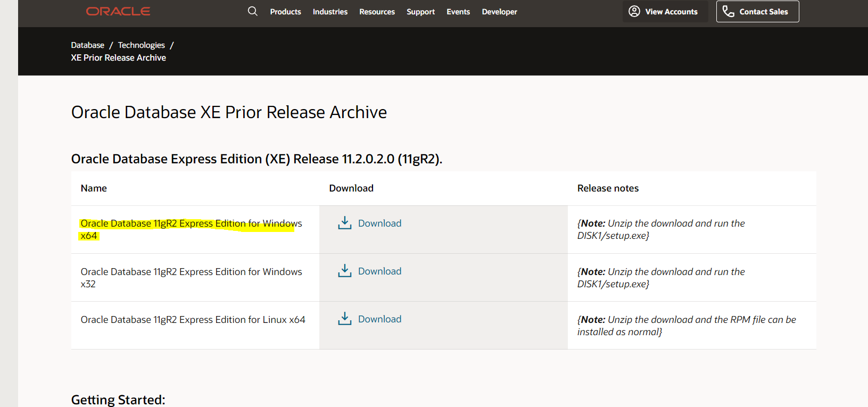The height and width of the screenshot is (407, 868).
Task: Click Download link for Windows x64
Action: click(x=379, y=223)
